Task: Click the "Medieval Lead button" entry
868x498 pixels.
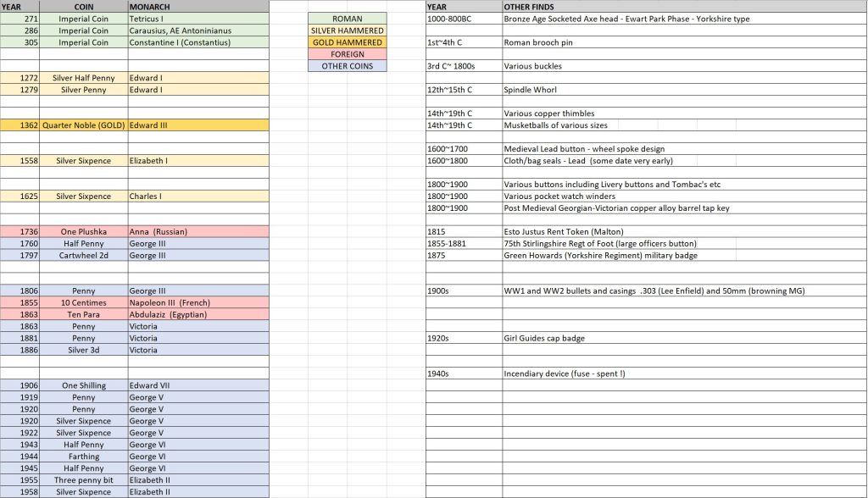Action: click(685, 149)
